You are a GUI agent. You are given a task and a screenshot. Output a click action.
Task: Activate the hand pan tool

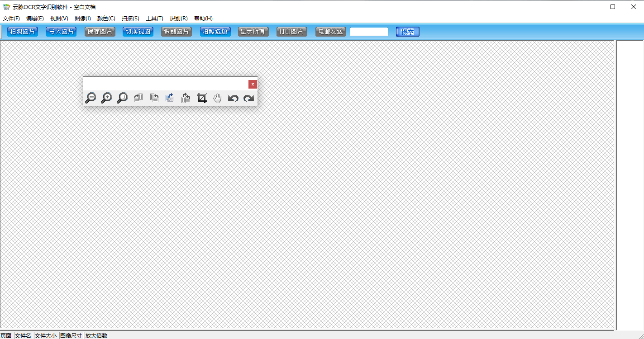(218, 98)
